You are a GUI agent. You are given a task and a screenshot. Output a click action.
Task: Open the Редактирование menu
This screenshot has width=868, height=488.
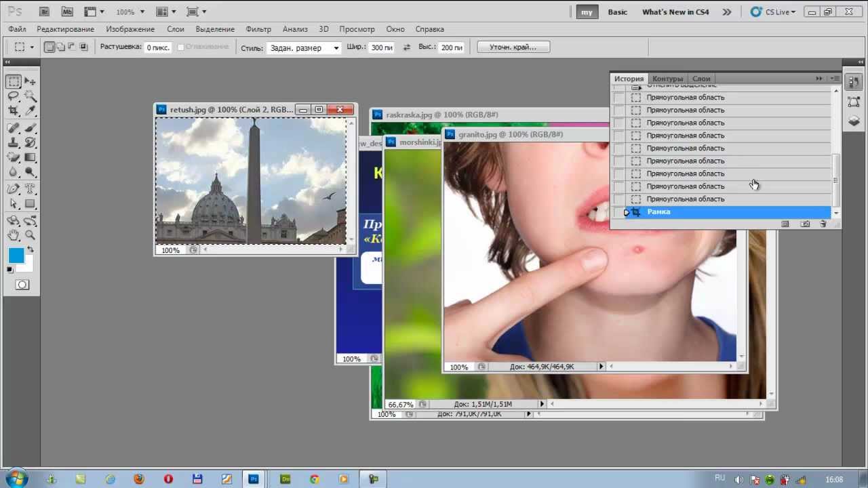pyautogui.click(x=66, y=29)
